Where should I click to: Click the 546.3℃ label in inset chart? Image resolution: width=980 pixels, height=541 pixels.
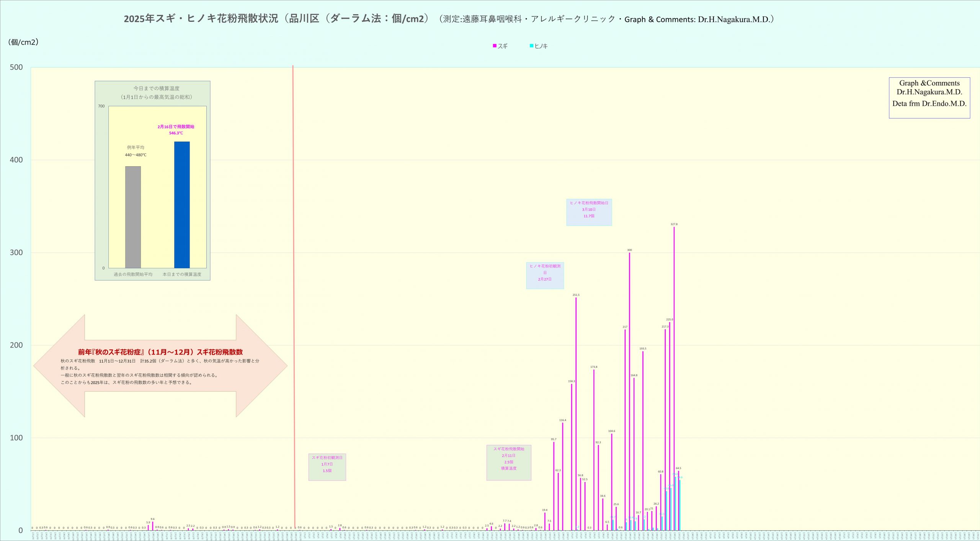176,133
